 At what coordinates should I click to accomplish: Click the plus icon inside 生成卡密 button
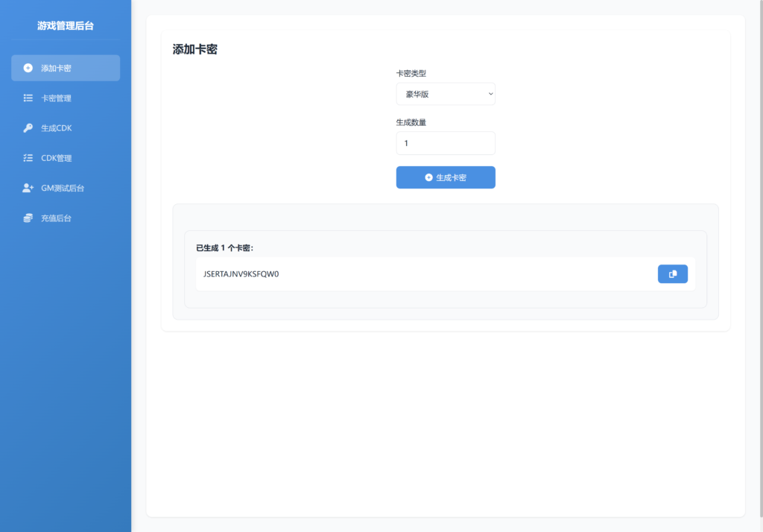[x=428, y=177]
